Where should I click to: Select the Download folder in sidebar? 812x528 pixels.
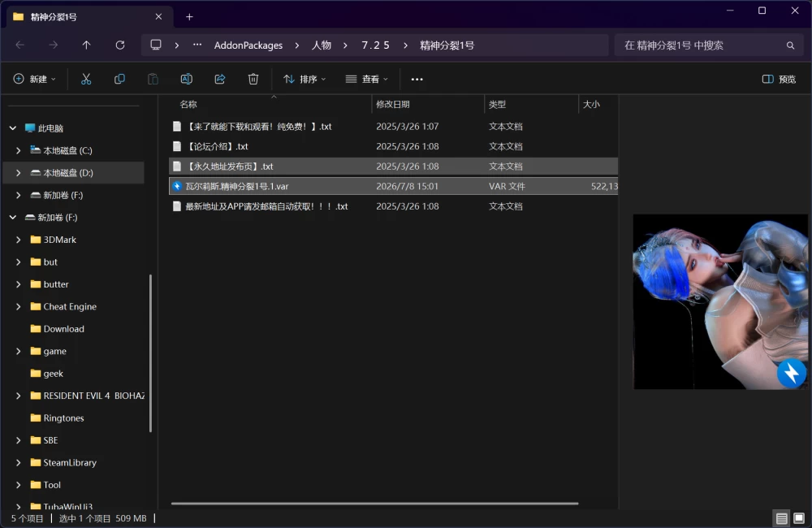tap(63, 329)
